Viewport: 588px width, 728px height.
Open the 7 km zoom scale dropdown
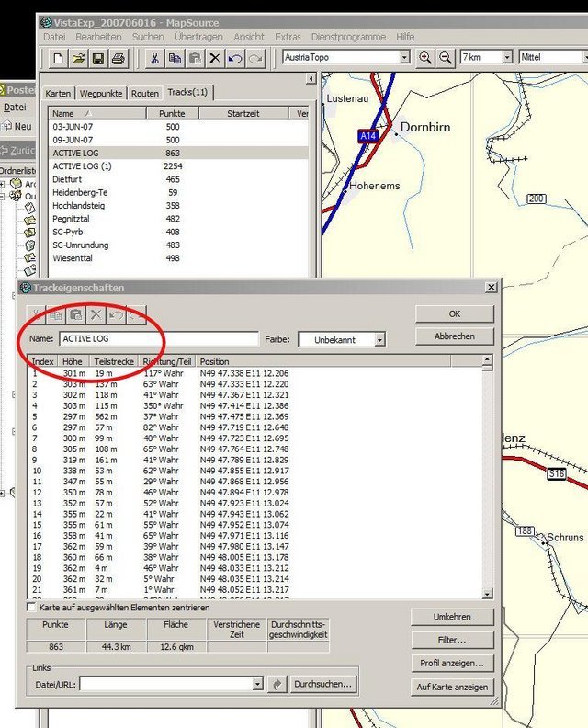[x=508, y=57]
